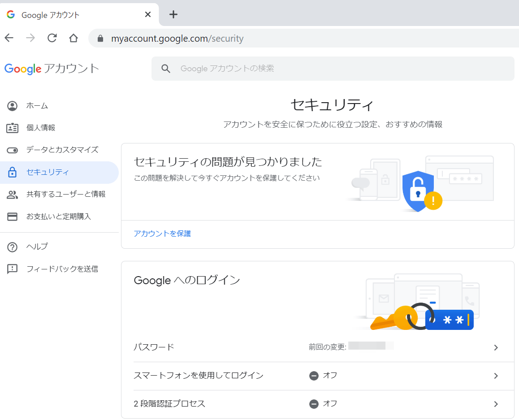Viewport: 519px width, 420px height.
Task: Click the 共有するユーザーと情報 people icon
Action: point(12,195)
